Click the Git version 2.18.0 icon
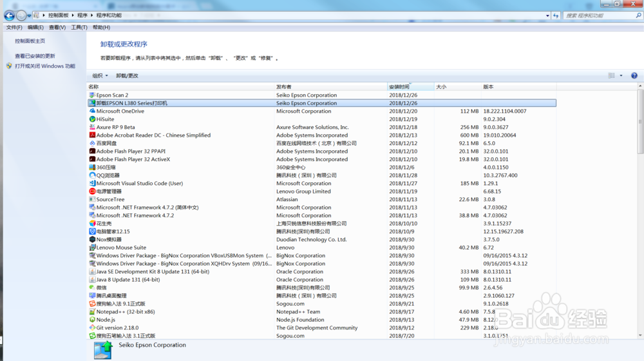This screenshot has height=361, width=644. 92,327
